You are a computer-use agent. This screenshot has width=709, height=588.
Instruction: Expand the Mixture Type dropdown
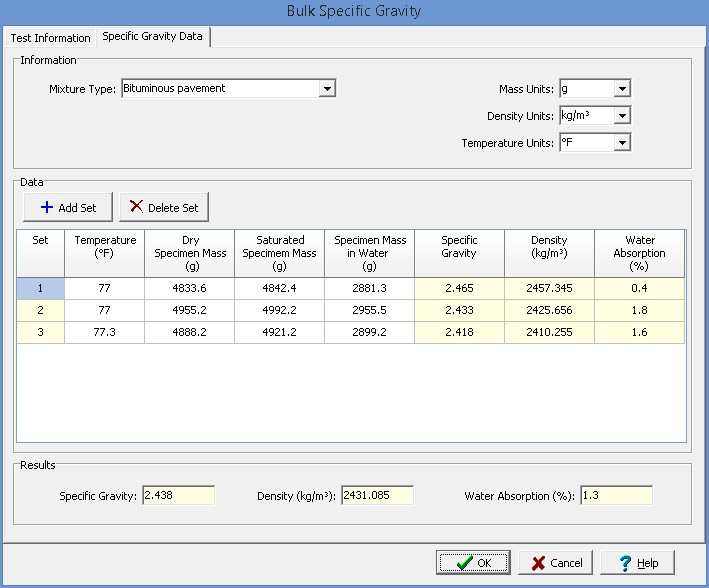(x=327, y=89)
